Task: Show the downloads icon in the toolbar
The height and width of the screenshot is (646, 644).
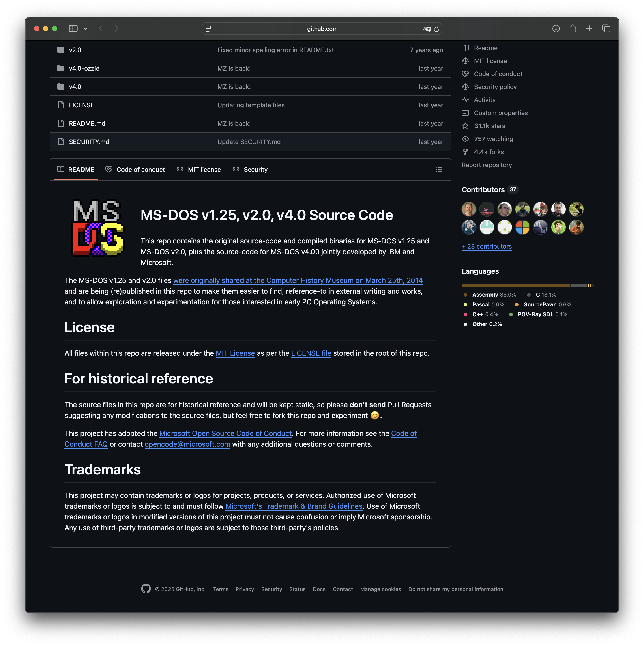Action: [x=556, y=29]
